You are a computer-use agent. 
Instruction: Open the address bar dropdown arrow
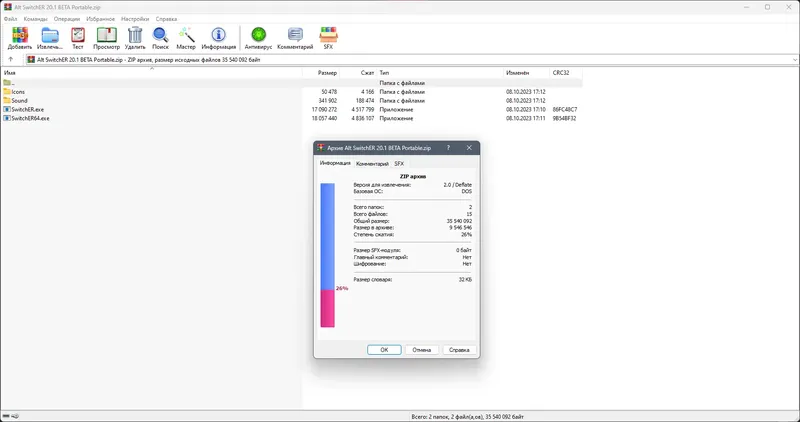click(795, 60)
